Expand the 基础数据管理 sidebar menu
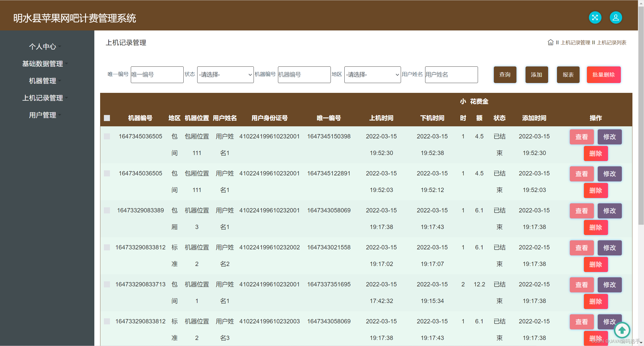 click(45, 64)
